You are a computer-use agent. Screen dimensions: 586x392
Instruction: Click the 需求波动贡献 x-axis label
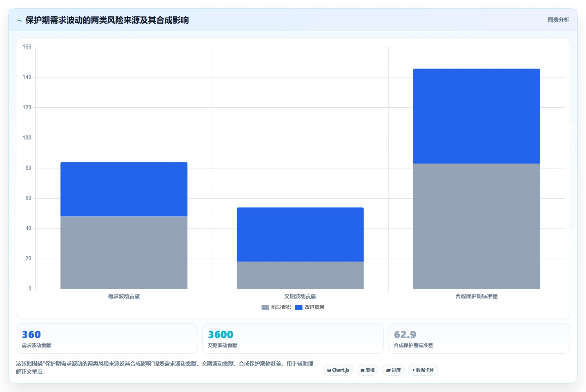click(x=124, y=296)
